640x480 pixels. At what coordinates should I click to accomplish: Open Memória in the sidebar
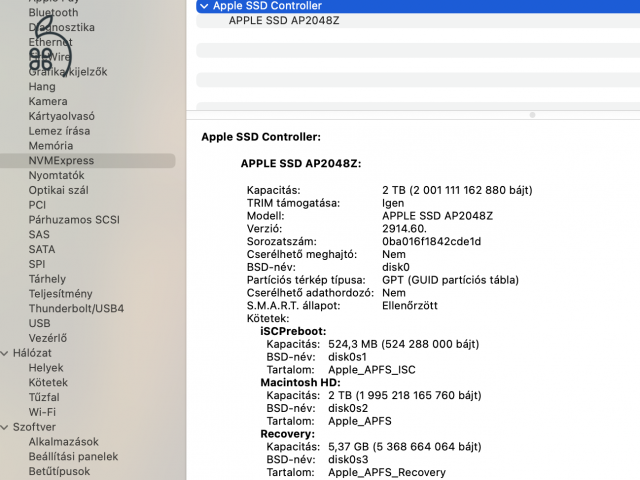(51, 146)
